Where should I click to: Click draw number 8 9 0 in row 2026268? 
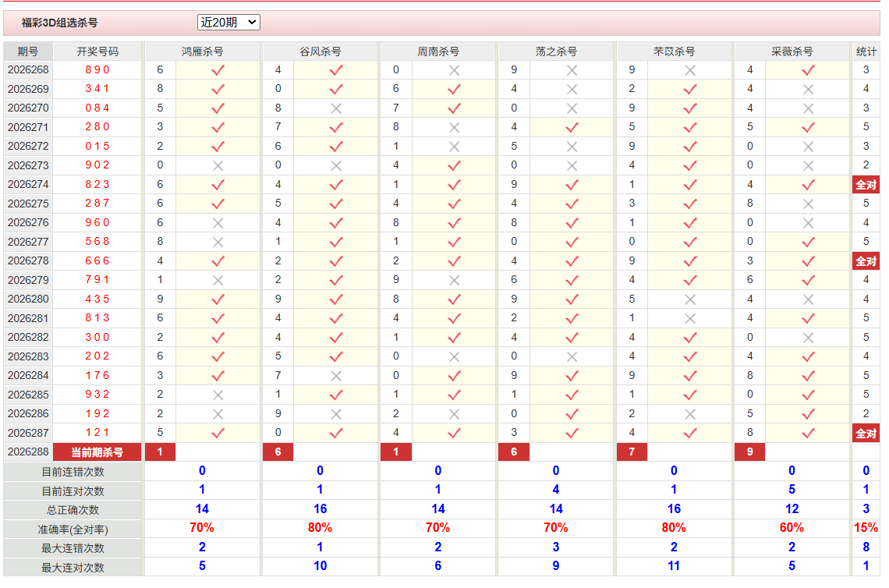[97, 69]
